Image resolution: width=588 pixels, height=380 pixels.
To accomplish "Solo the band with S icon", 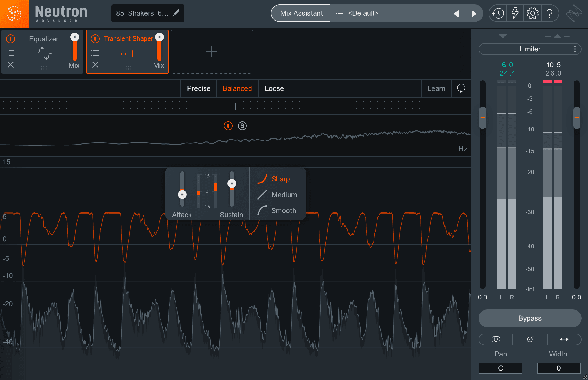I will [x=242, y=126].
